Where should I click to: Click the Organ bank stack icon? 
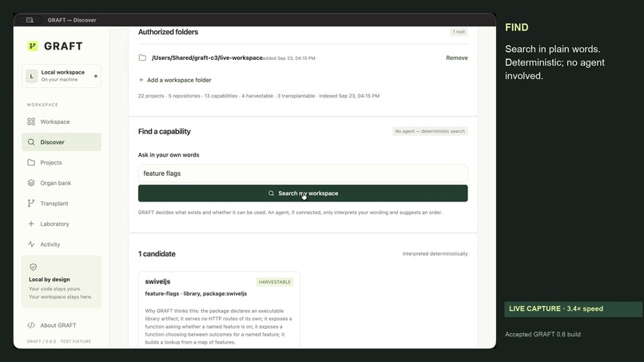(31, 183)
